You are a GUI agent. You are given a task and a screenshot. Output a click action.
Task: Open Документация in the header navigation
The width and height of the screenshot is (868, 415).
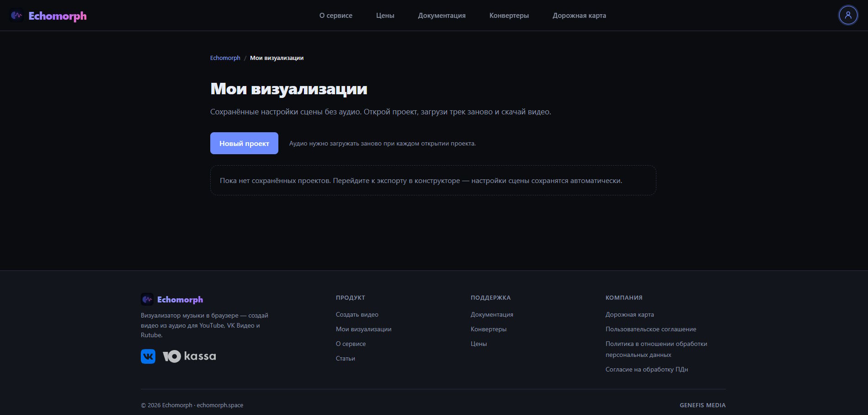(442, 16)
